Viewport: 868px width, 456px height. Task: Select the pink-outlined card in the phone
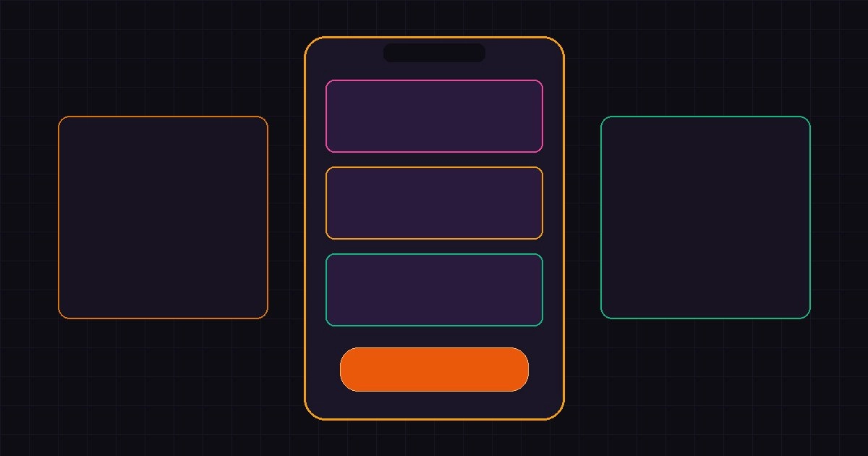click(434, 116)
